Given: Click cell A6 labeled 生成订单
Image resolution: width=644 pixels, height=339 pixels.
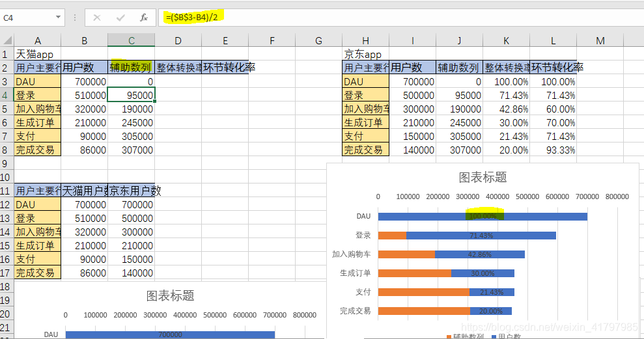Looking at the screenshot, I should 37,122.
